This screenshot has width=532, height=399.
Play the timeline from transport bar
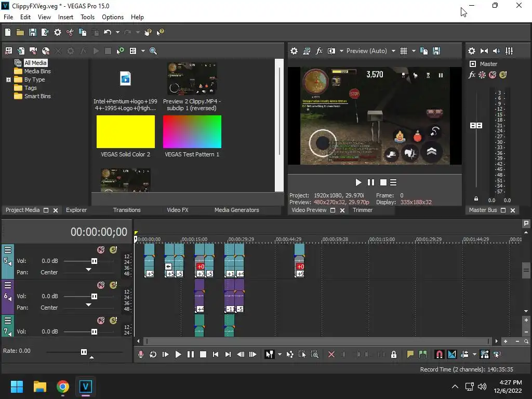click(x=178, y=354)
